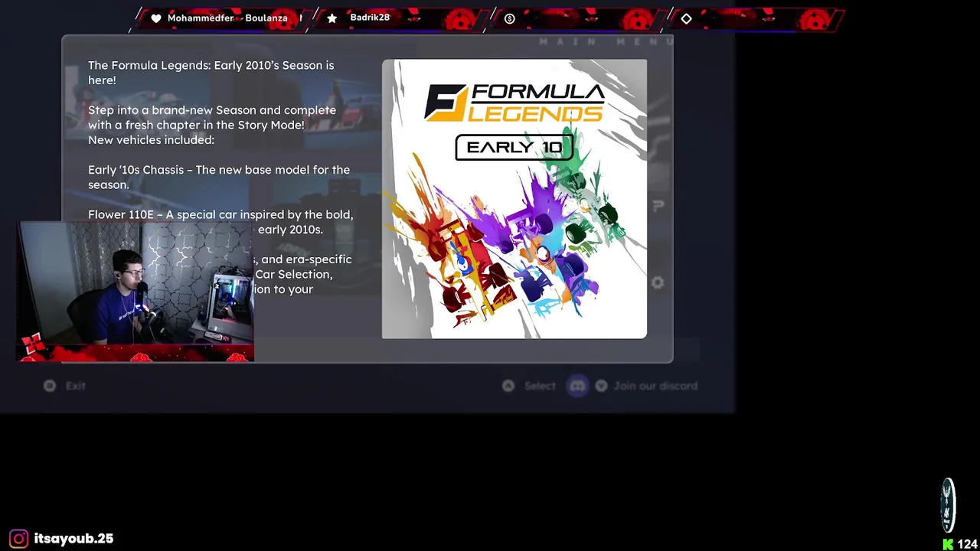980x551 pixels.
Task: Click the green Kick logo icon
Action: click(x=948, y=544)
